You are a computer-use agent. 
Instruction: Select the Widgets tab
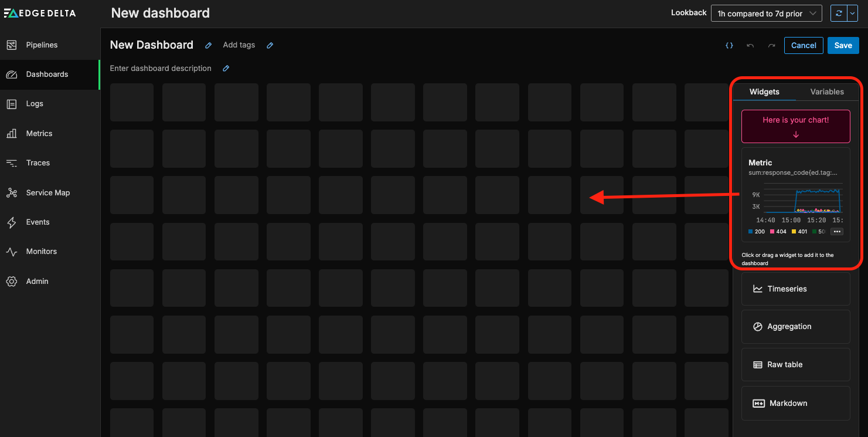[764, 92]
